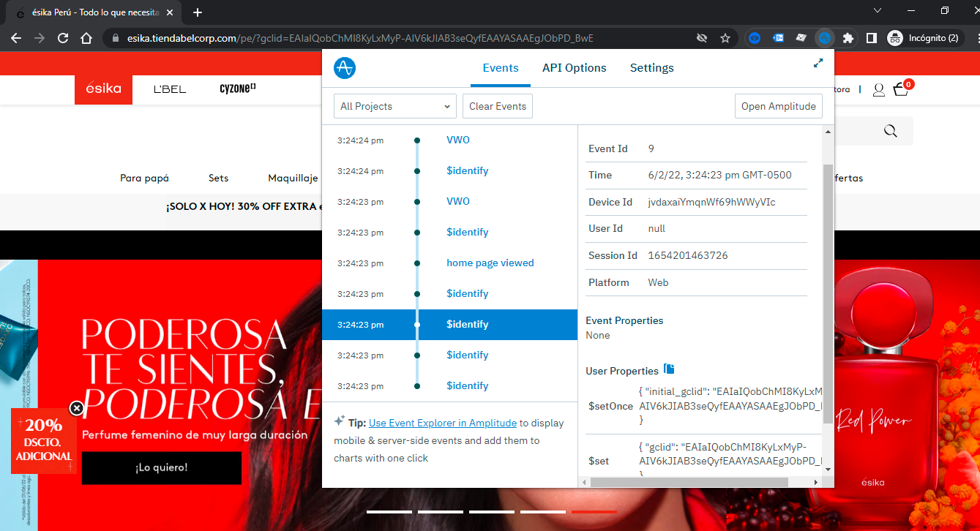Click the ¡Lo quiero! banner button
980x531 pixels.
[162, 467]
